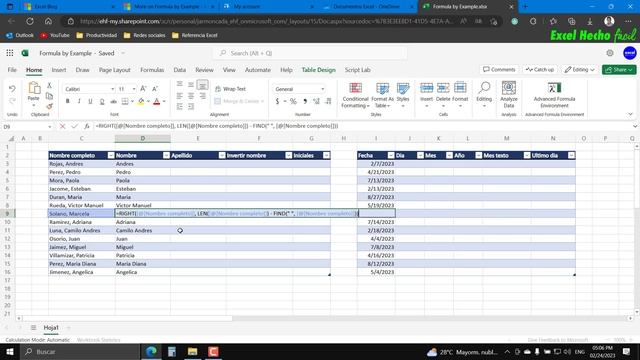Open the Comments pane
Screen dimensions: 640x360
(499, 70)
